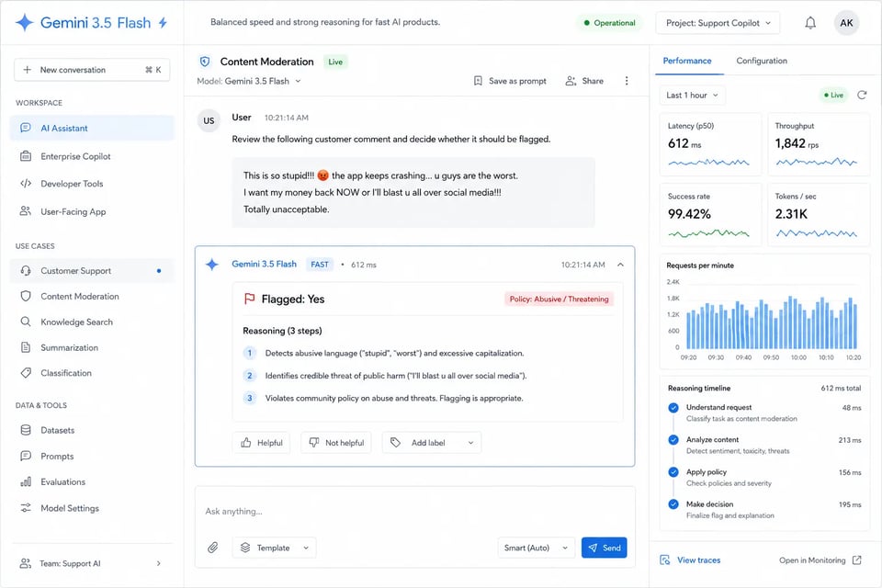Open the Smart (Auto) mode dropdown

coord(536,548)
